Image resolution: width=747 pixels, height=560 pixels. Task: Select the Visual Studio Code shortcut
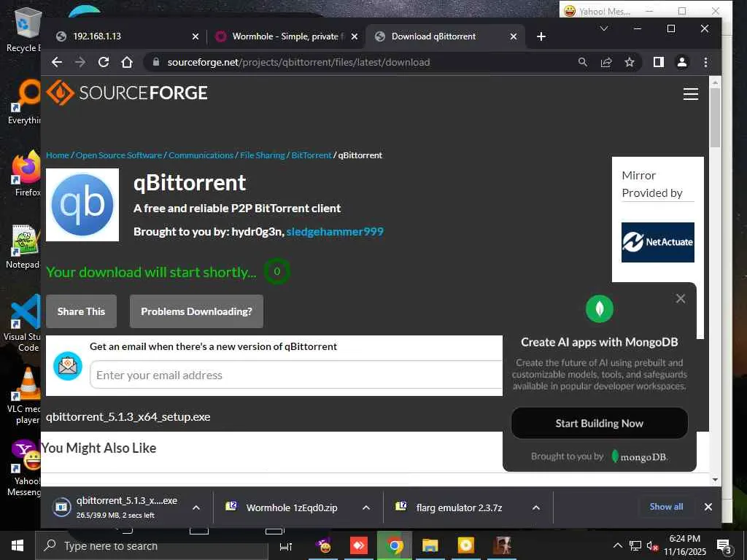click(x=24, y=324)
